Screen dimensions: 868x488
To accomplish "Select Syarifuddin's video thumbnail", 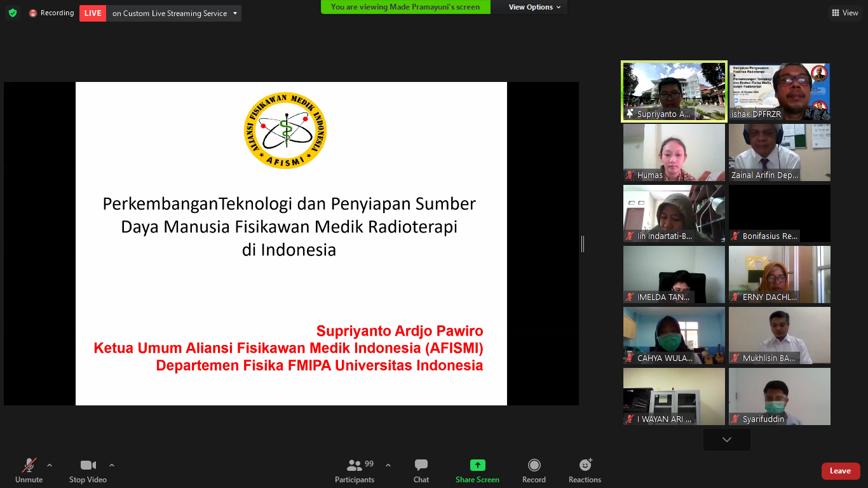I will click(780, 396).
